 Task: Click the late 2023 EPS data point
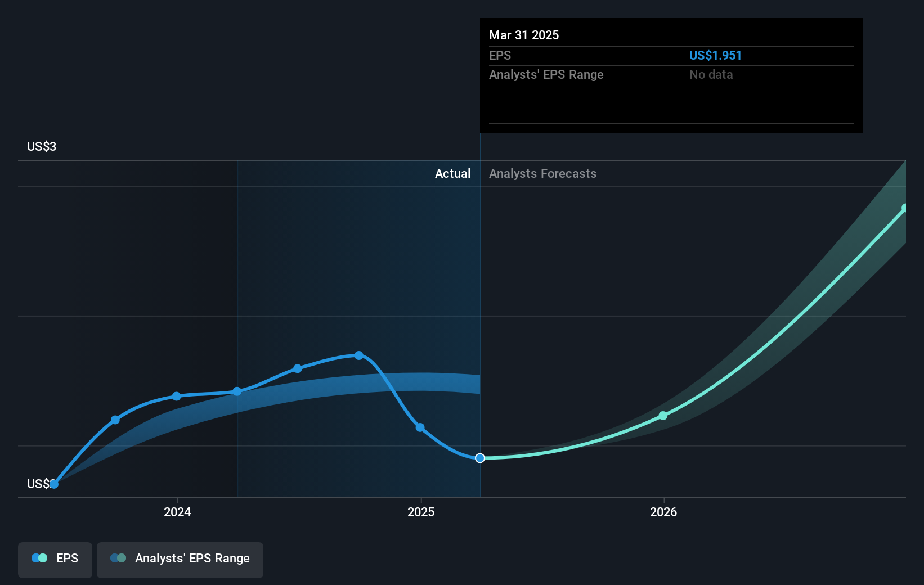(x=115, y=420)
